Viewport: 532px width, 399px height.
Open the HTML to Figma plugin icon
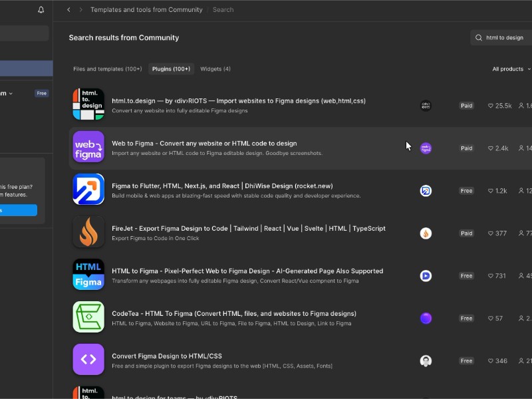[x=88, y=274]
